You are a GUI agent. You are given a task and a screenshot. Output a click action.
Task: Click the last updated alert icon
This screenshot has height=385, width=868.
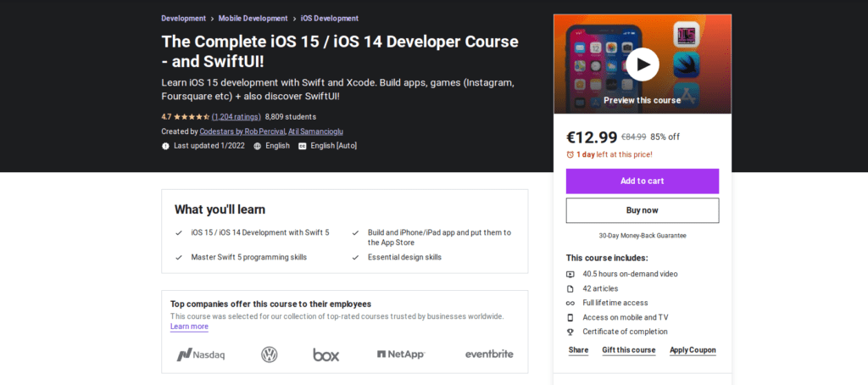click(x=165, y=146)
